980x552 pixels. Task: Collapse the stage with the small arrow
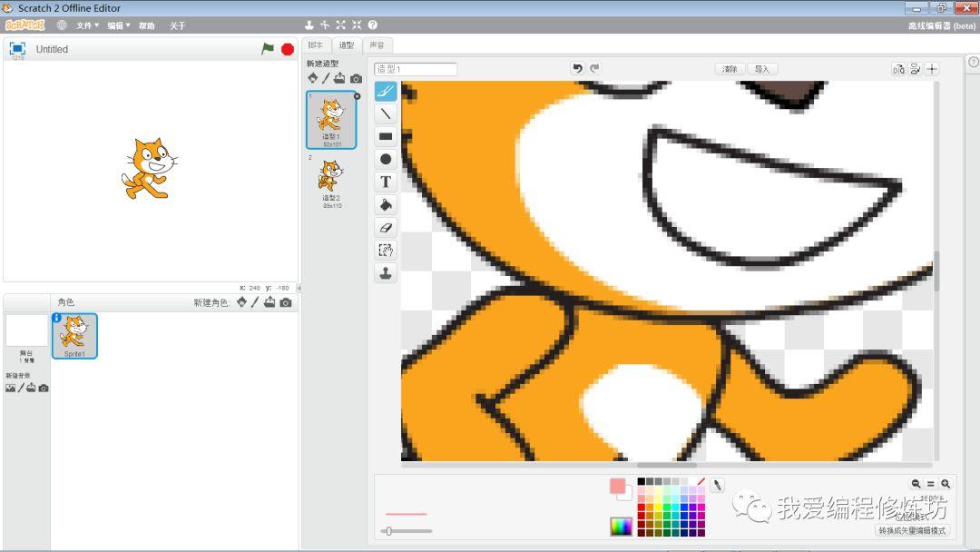pos(299,288)
